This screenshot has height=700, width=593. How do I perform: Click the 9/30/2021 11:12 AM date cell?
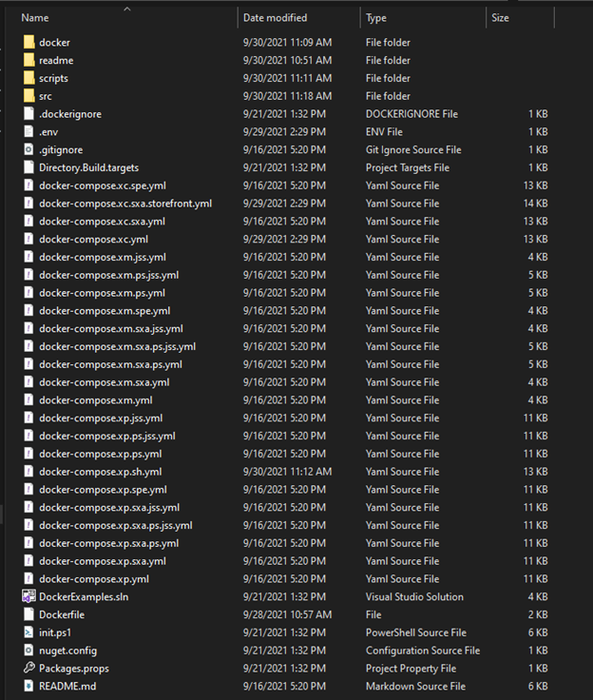[x=287, y=472]
